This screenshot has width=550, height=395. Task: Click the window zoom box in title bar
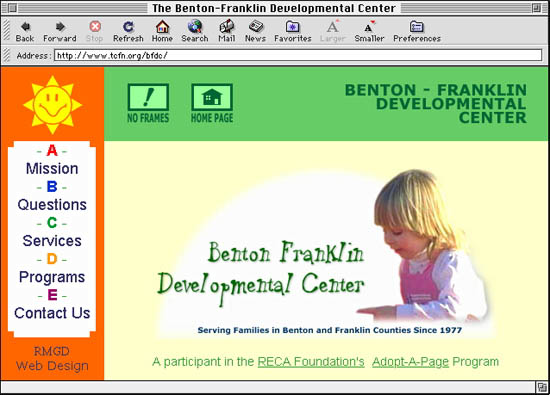[x=536, y=8]
